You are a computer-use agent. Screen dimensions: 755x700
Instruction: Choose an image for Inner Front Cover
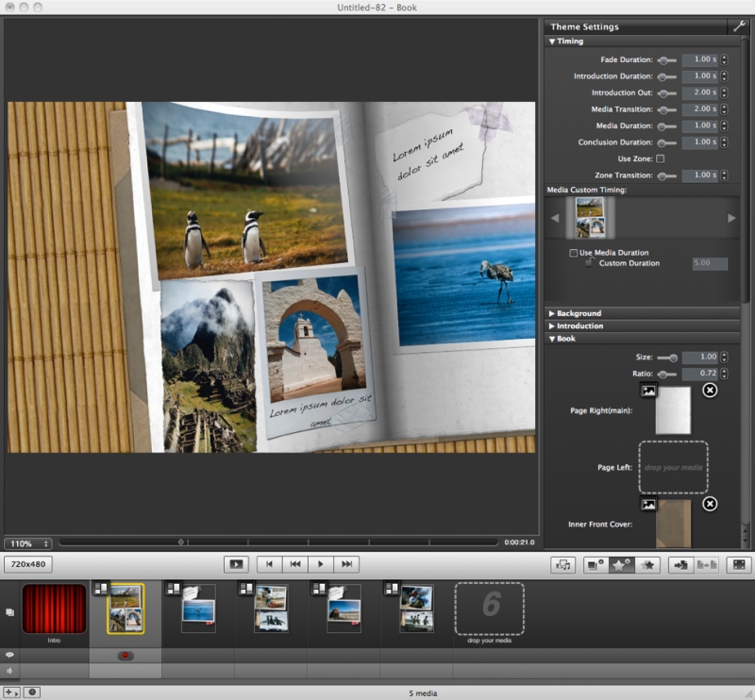(x=648, y=504)
